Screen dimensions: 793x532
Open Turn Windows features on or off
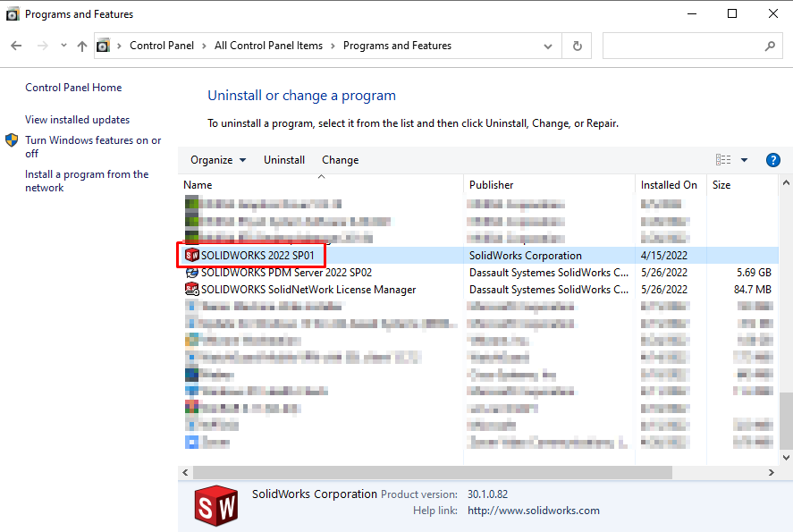click(x=93, y=147)
